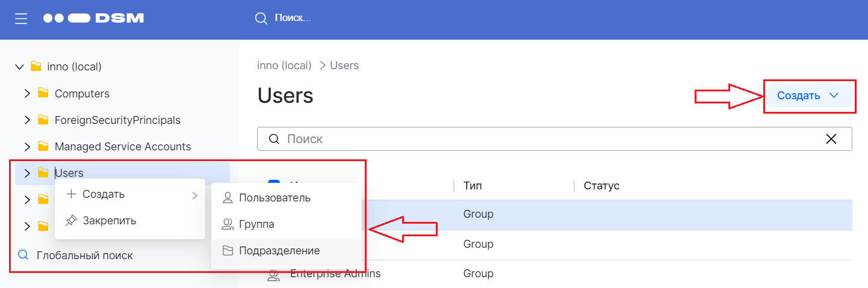Open the Создать dropdown button
Screen dimensions: 868x288
(808, 96)
